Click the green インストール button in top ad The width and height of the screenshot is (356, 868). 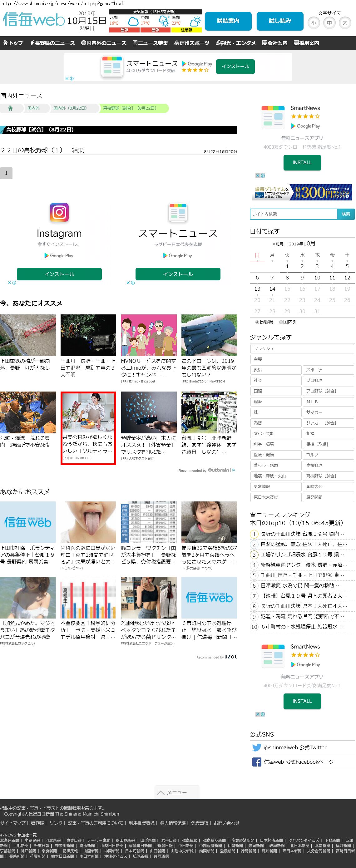coord(235,67)
